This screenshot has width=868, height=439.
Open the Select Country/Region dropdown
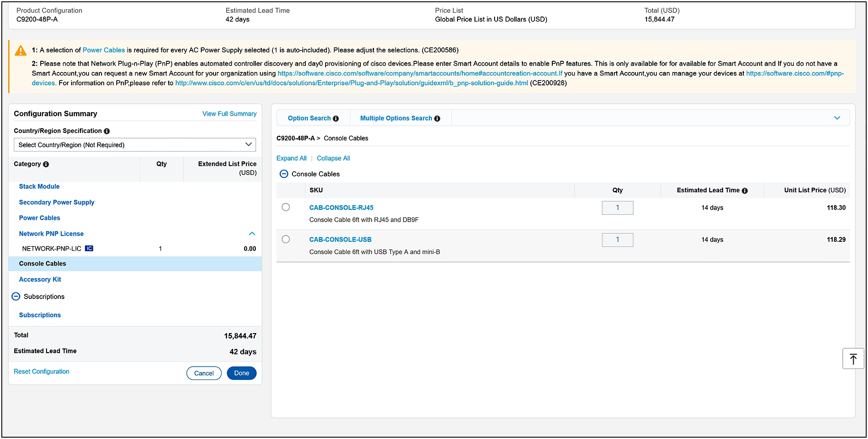pyautogui.click(x=135, y=145)
